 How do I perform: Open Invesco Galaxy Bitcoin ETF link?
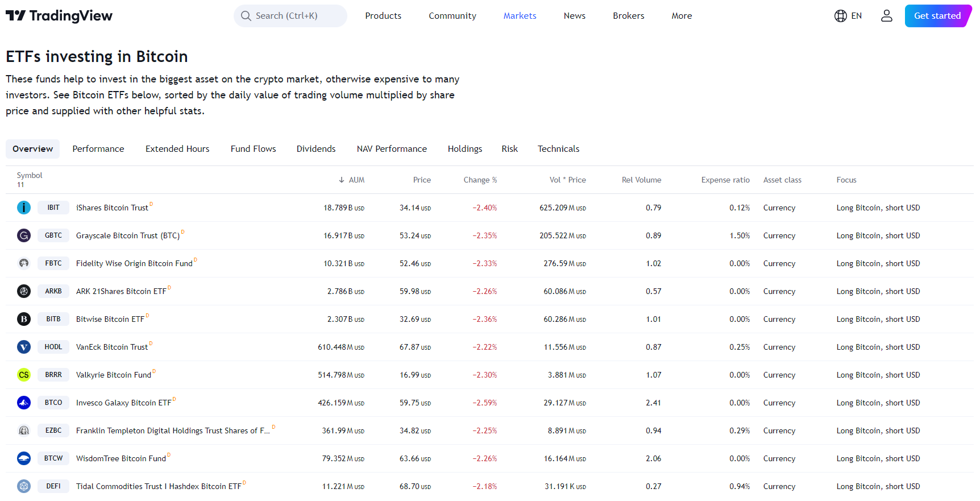(x=124, y=403)
